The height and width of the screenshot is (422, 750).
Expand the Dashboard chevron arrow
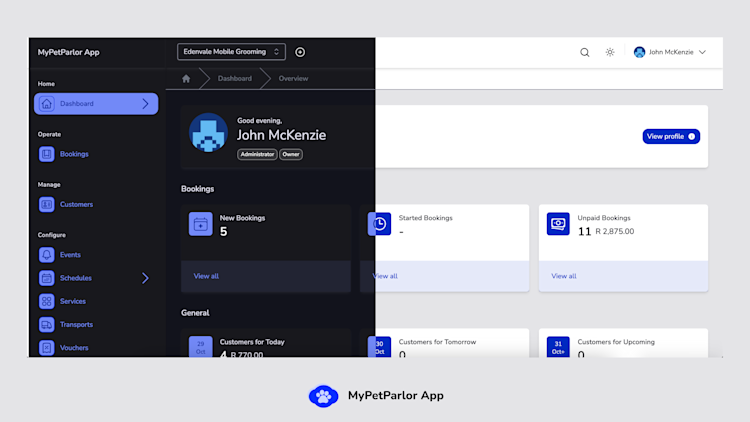tap(145, 104)
